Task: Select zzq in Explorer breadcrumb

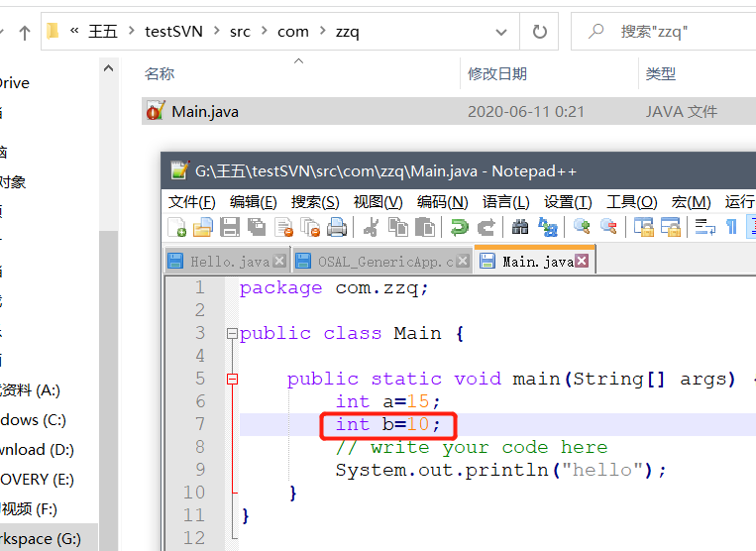Action: point(347,33)
